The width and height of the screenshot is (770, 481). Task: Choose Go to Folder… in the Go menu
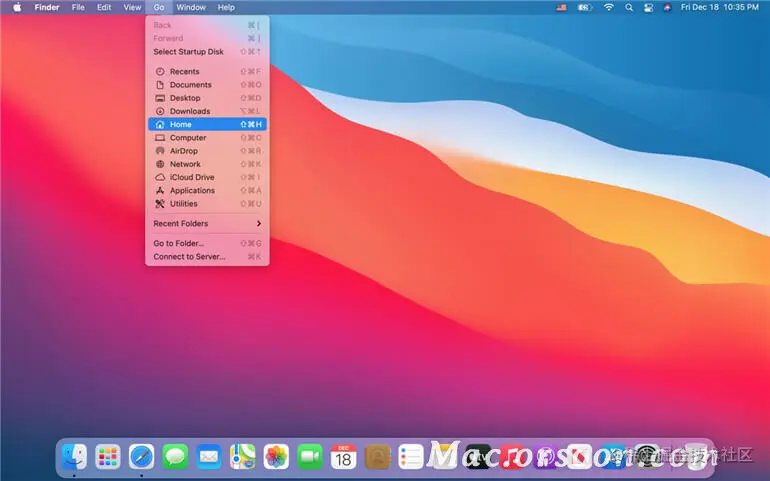tap(207, 243)
